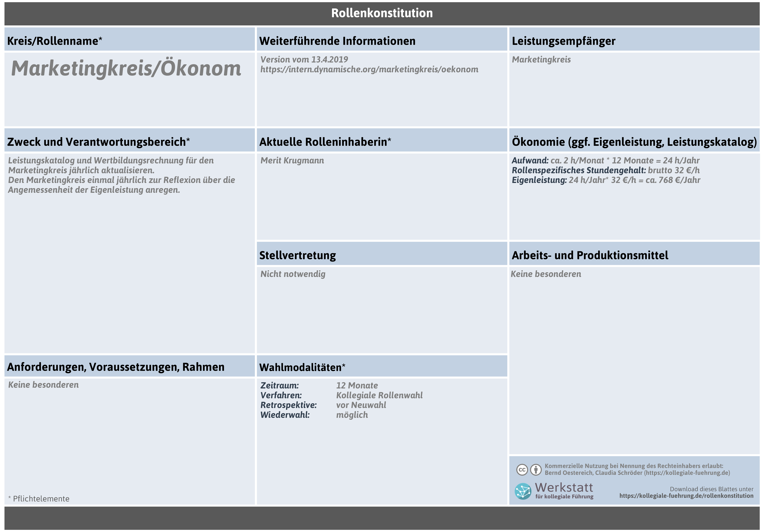The width and height of the screenshot is (763, 532).
Task: Select the Eigenleistung calculation line
Action: 606,180
